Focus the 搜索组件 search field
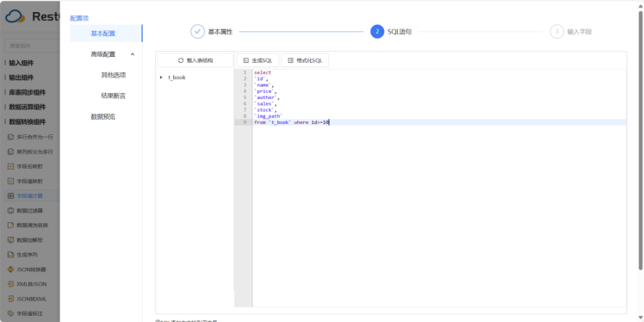 pyautogui.click(x=32, y=46)
